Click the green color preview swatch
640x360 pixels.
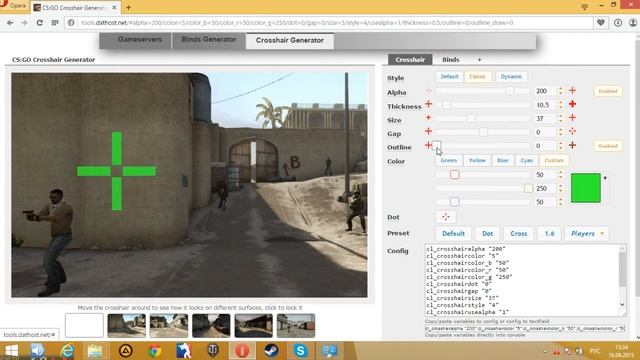[x=586, y=188]
